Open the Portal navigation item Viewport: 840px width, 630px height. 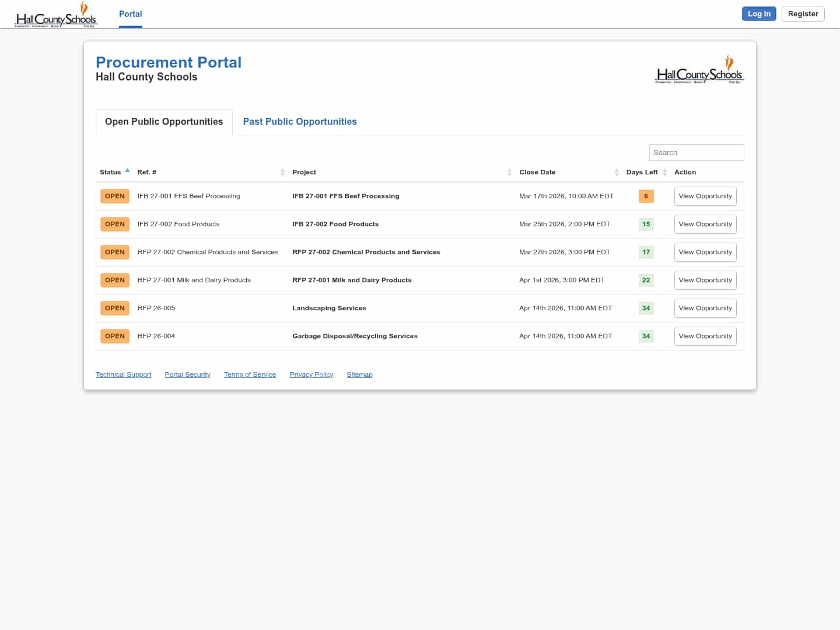click(x=130, y=14)
